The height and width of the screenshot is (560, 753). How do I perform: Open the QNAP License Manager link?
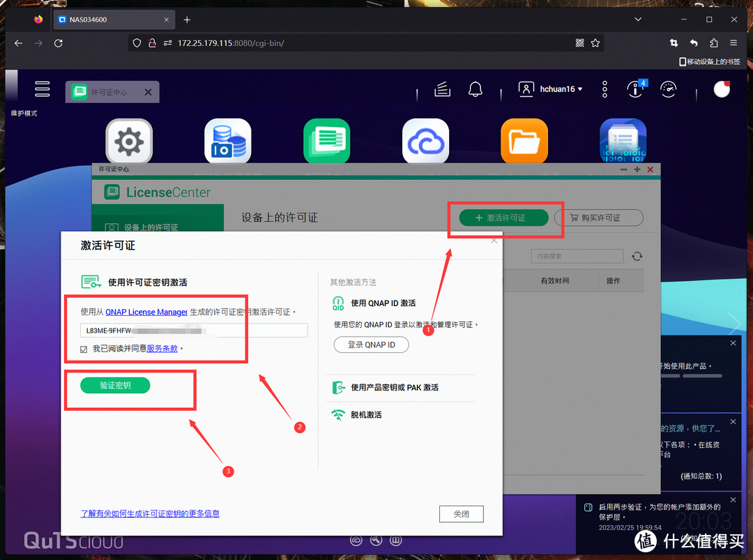pos(146,312)
